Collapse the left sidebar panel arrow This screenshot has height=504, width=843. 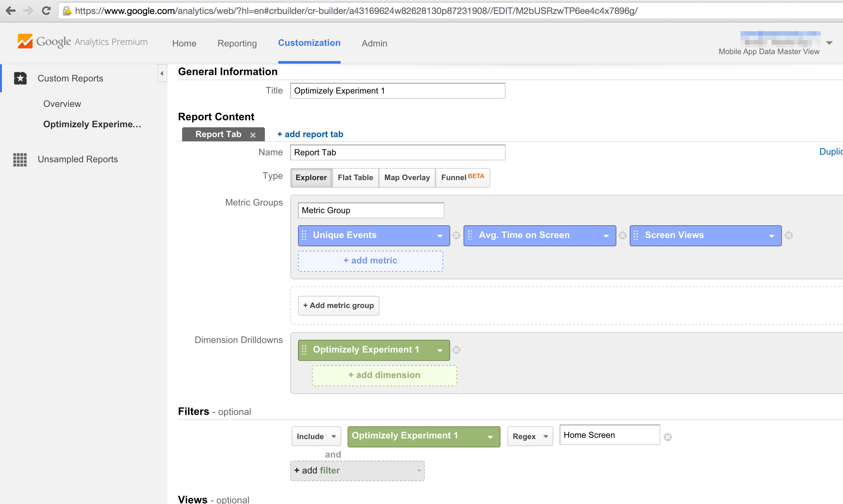(162, 73)
